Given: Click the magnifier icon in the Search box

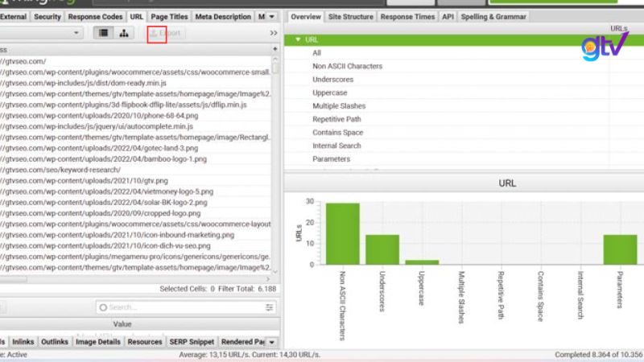Looking at the screenshot, I should click(102, 307).
